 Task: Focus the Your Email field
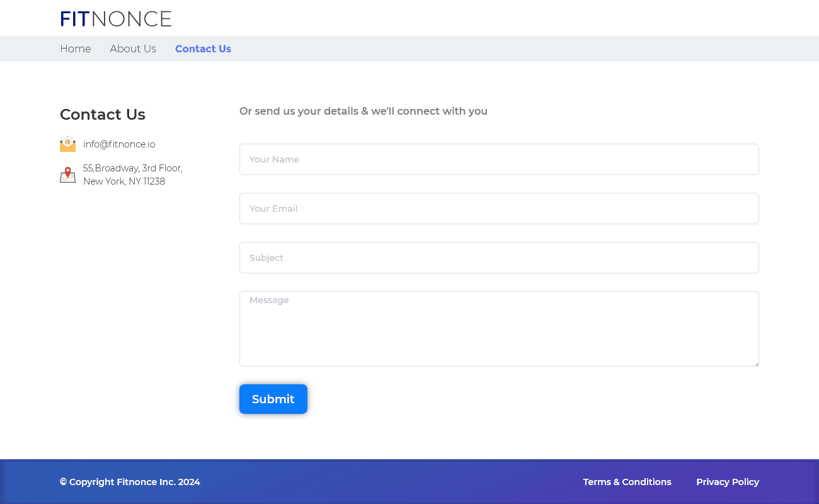click(499, 209)
